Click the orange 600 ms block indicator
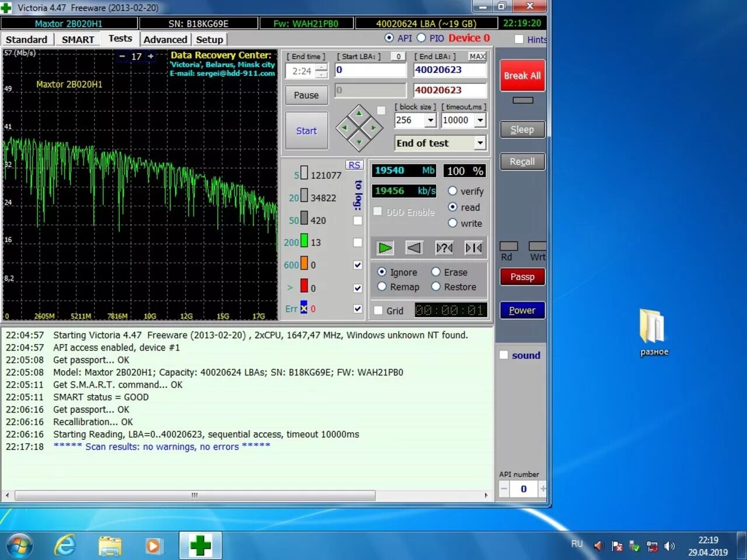747x560 pixels. pyautogui.click(x=304, y=263)
